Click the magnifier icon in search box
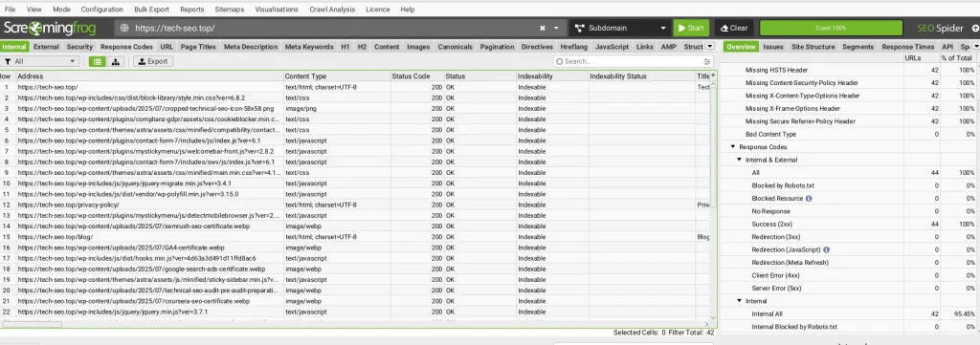 559,61
